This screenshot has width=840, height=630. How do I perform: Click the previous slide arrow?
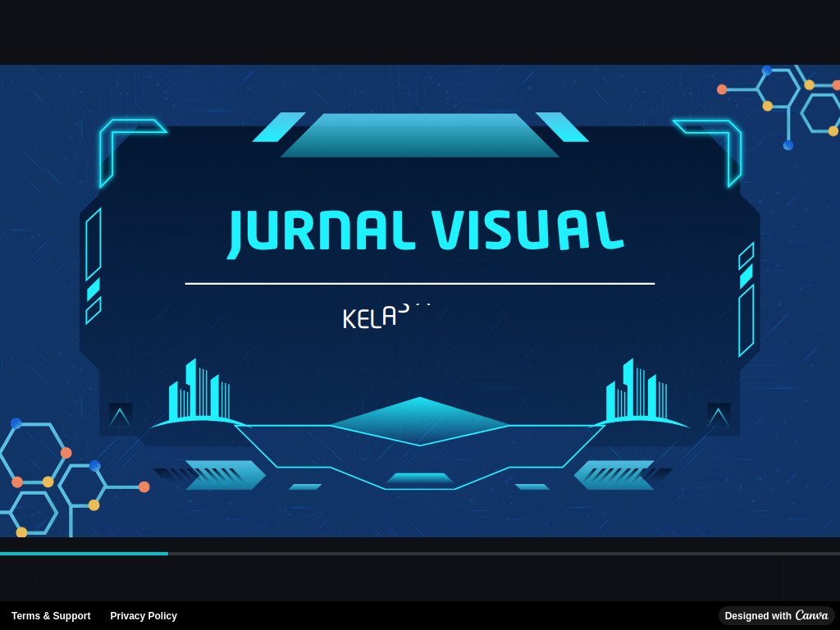36,578
